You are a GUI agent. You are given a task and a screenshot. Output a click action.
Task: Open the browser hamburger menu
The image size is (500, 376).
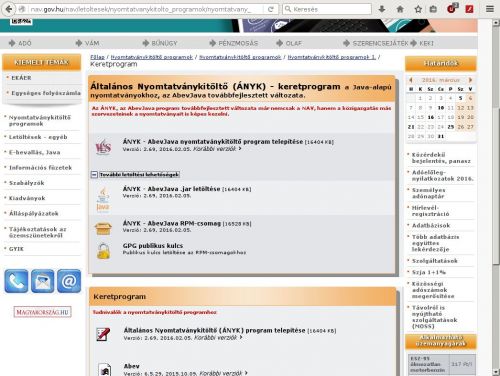pos(490,9)
